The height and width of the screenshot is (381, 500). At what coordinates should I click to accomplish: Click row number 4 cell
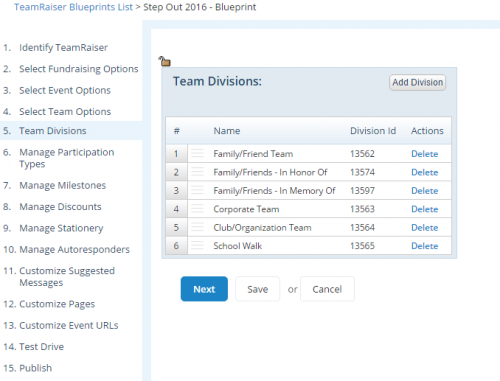176,209
